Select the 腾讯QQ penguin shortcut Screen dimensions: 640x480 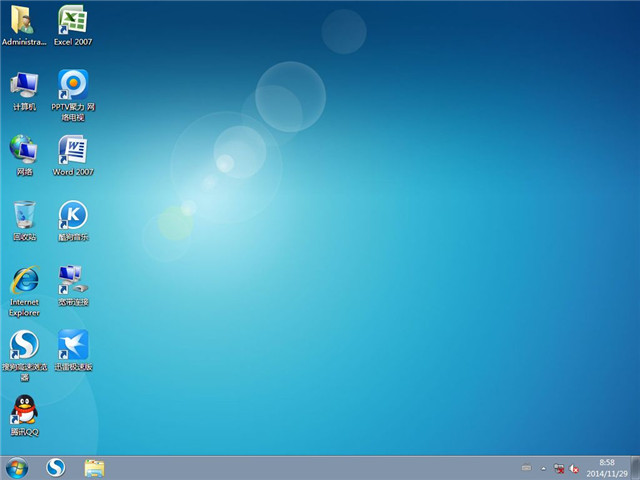[x=24, y=416]
